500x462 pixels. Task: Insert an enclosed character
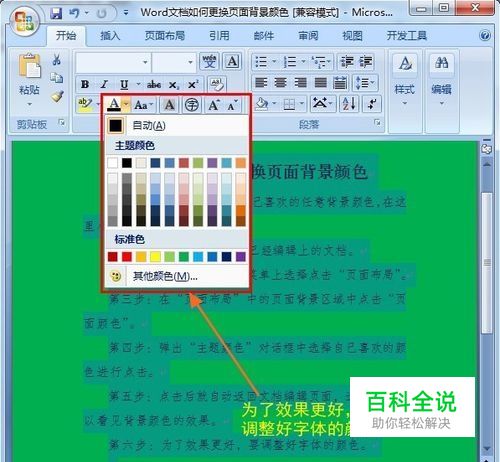pos(192,105)
